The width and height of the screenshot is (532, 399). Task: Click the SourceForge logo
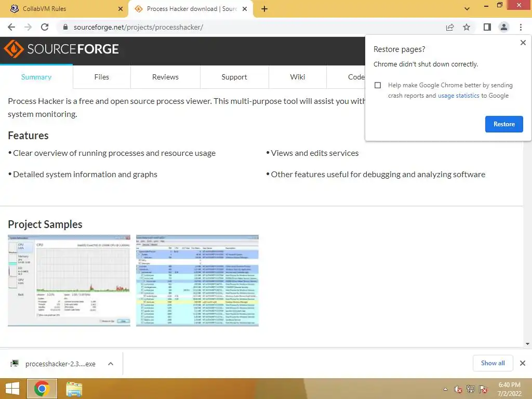pyautogui.click(x=61, y=49)
